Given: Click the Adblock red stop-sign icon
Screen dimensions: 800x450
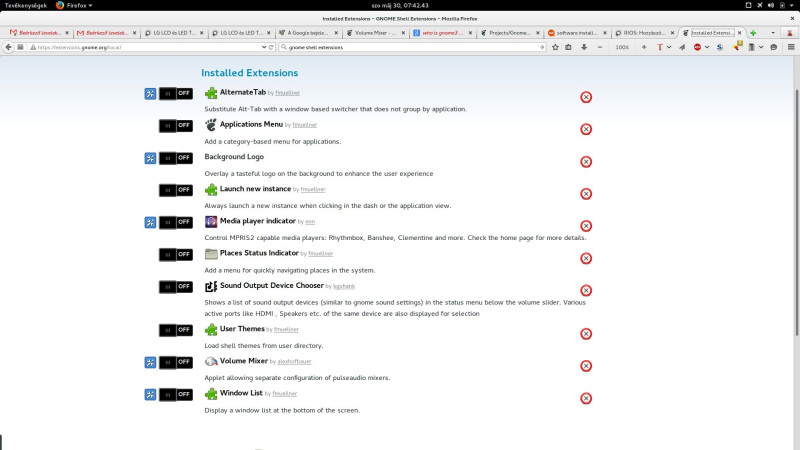Looking at the screenshot, I should 697,47.
